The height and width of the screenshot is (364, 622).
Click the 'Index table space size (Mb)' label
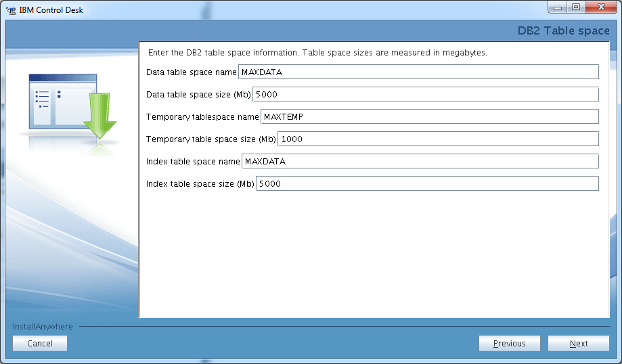pyautogui.click(x=200, y=184)
